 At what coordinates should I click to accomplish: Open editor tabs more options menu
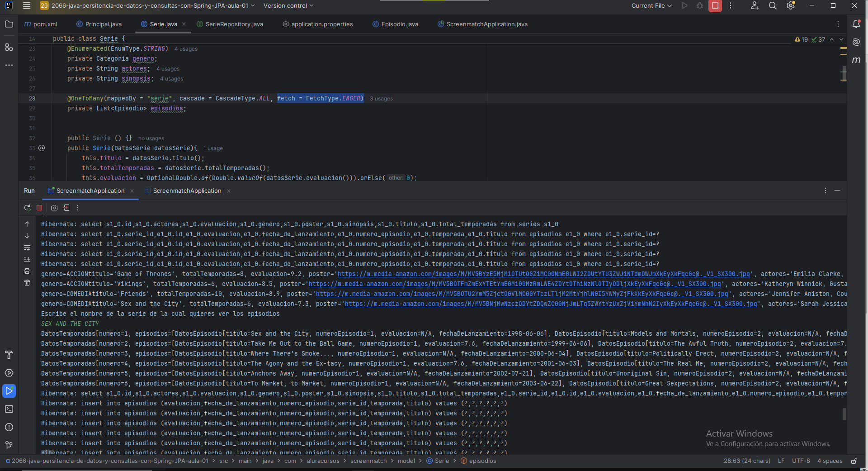point(838,24)
